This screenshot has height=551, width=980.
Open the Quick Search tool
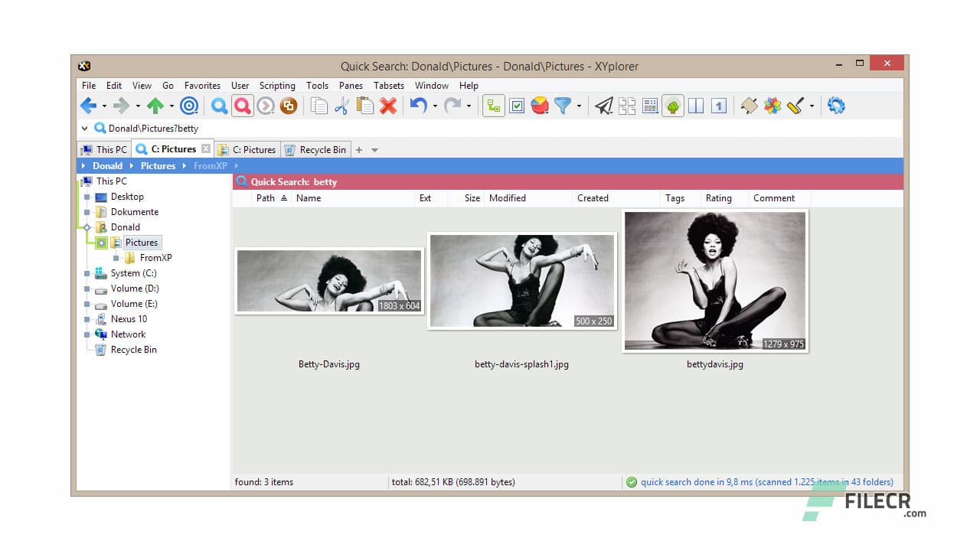pos(243,106)
